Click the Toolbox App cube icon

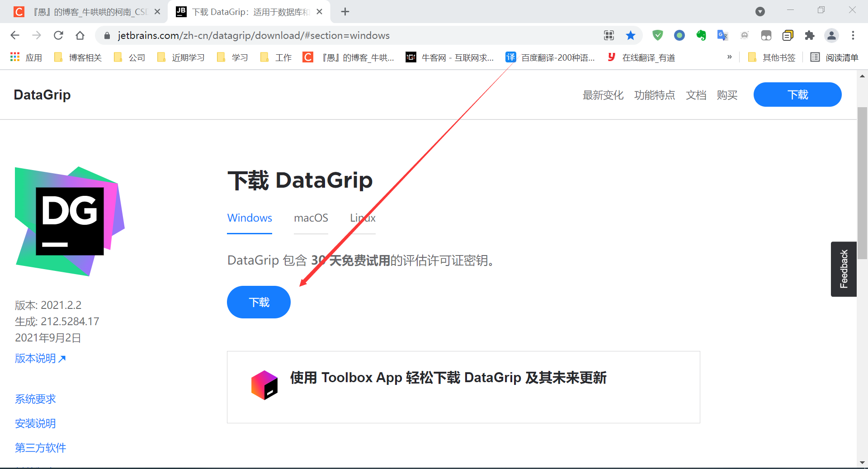264,385
